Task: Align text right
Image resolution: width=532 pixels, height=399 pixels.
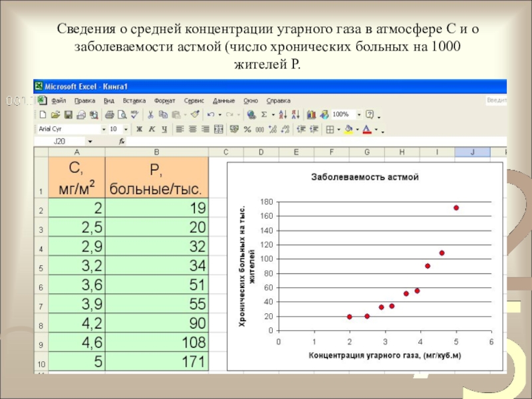Action: pyautogui.click(x=205, y=129)
